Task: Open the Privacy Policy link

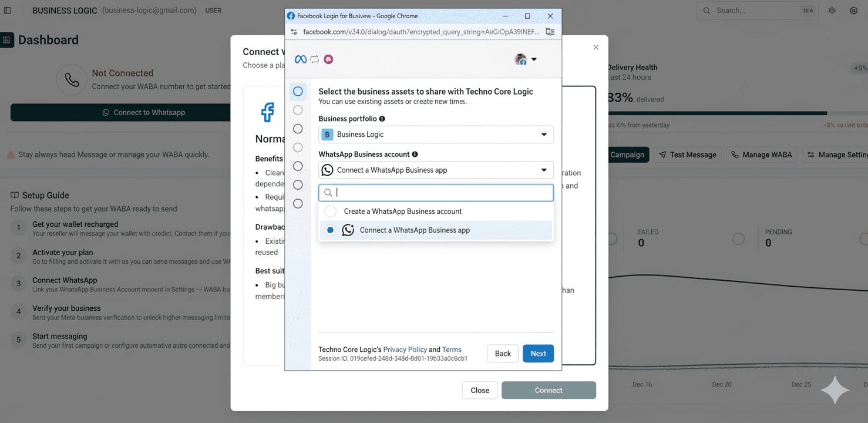Action: 405,350
